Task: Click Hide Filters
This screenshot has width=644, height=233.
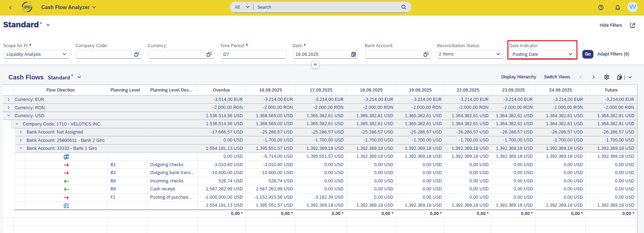Action: pyautogui.click(x=610, y=25)
